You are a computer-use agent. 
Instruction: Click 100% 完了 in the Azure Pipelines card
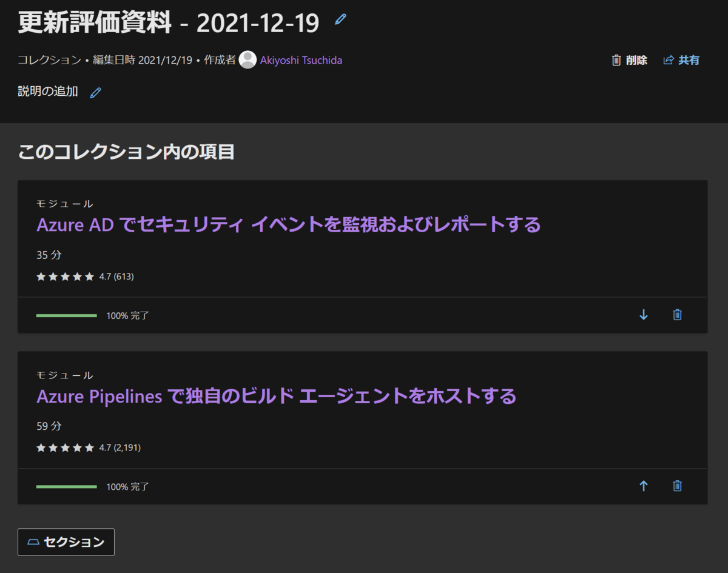point(127,486)
